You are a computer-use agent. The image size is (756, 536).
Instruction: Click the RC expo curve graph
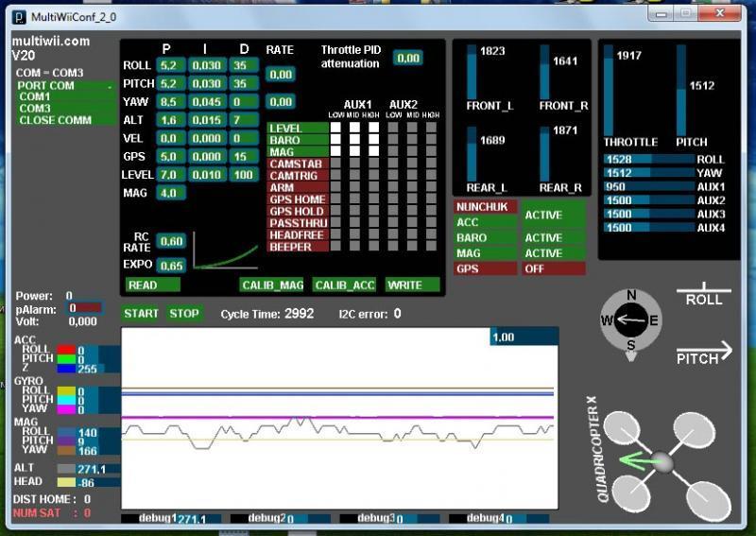[225, 252]
